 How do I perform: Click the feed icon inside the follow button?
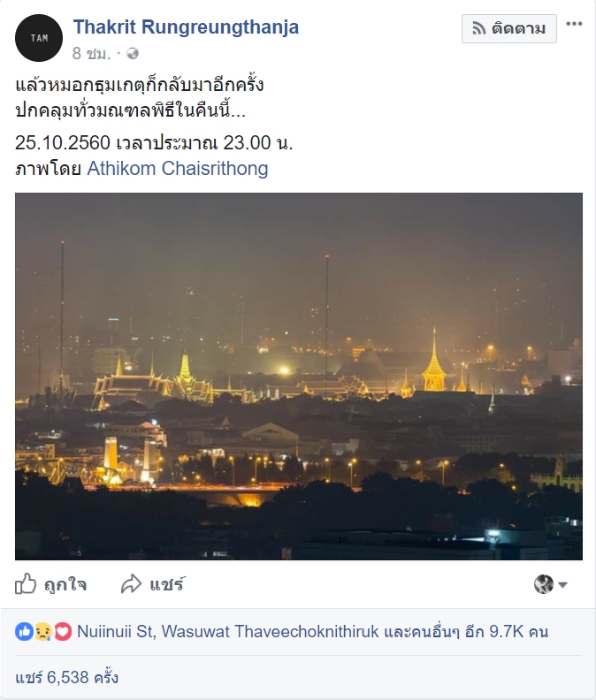[478, 28]
